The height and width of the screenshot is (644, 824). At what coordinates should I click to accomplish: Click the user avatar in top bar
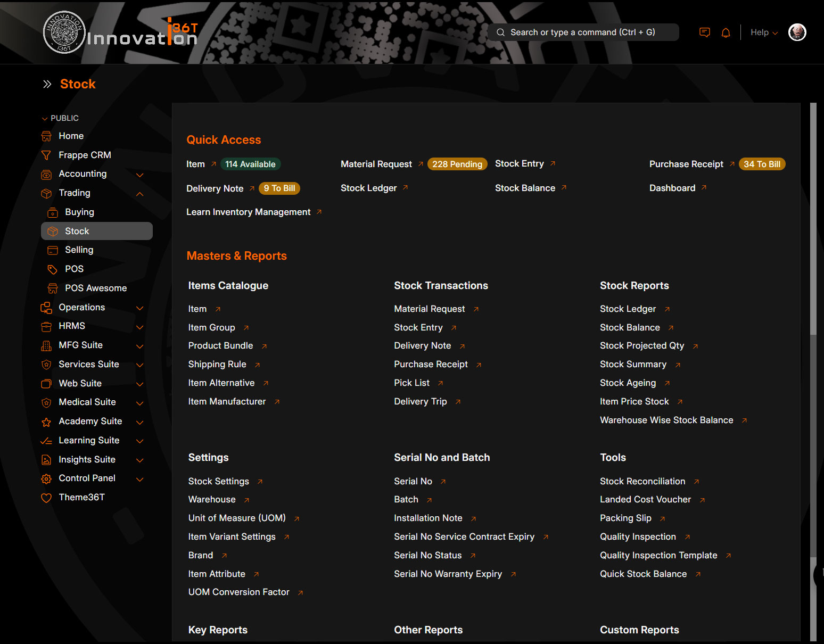pyautogui.click(x=797, y=32)
